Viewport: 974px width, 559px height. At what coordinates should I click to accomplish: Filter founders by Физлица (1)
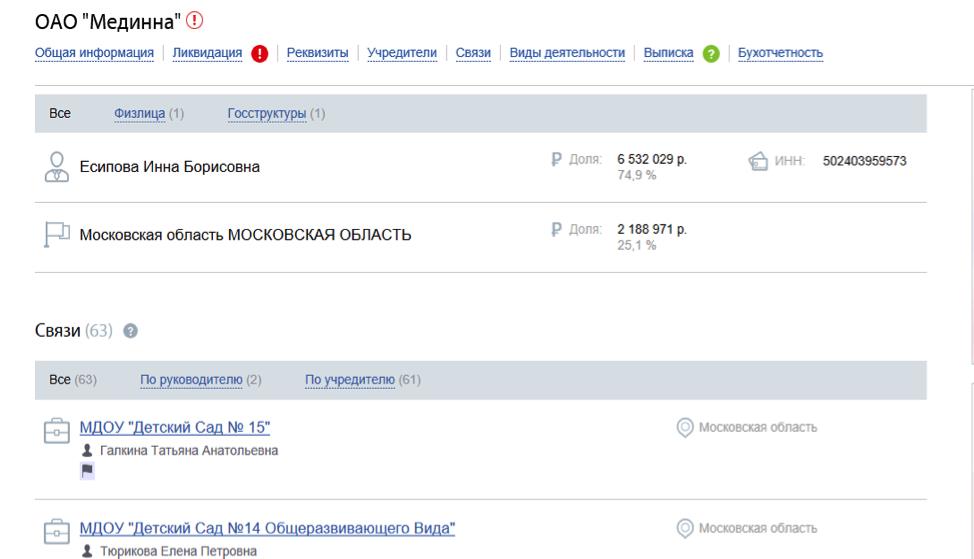coord(149,114)
